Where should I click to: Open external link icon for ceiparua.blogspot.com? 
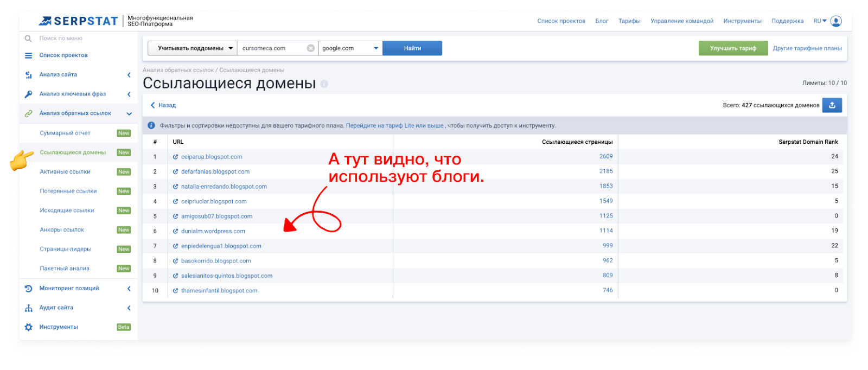(x=175, y=157)
